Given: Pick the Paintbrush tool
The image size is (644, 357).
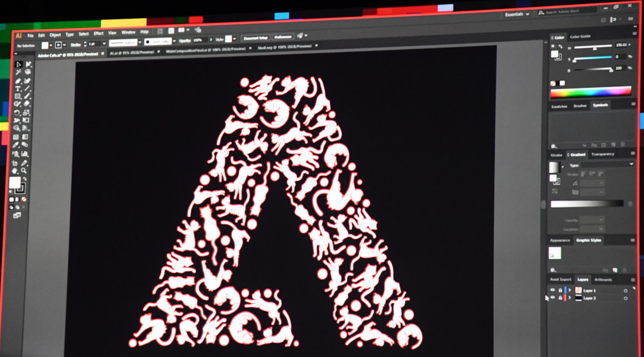Looking at the screenshot, I should 27,97.
